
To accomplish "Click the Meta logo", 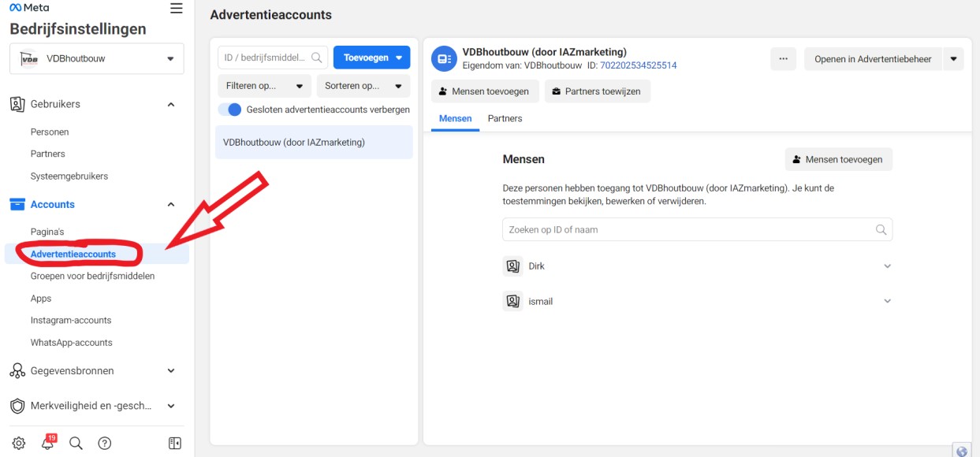I will click(29, 7).
